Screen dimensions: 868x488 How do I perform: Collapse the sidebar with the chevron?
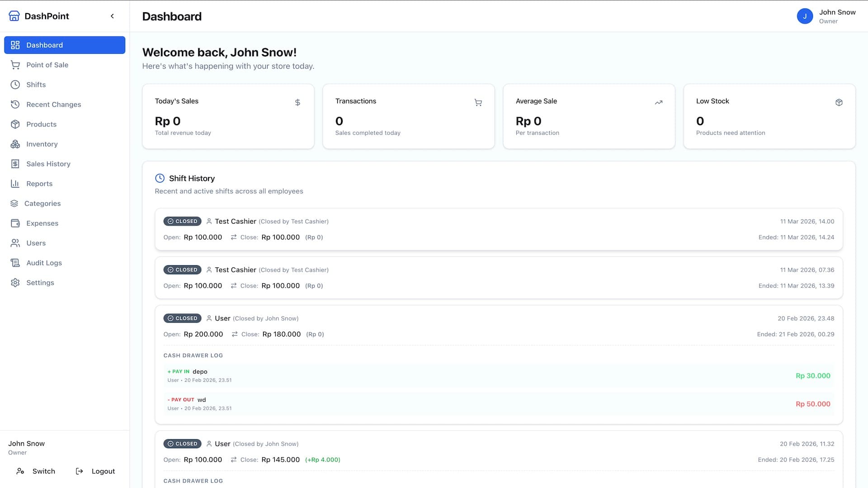point(112,16)
